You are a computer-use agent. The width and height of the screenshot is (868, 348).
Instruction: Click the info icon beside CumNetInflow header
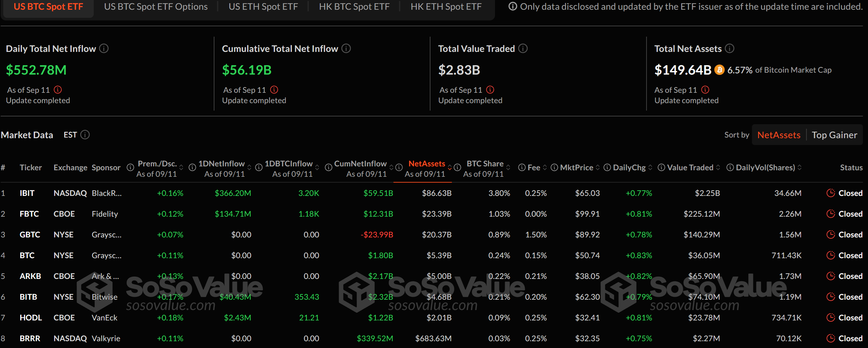[328, 167]
